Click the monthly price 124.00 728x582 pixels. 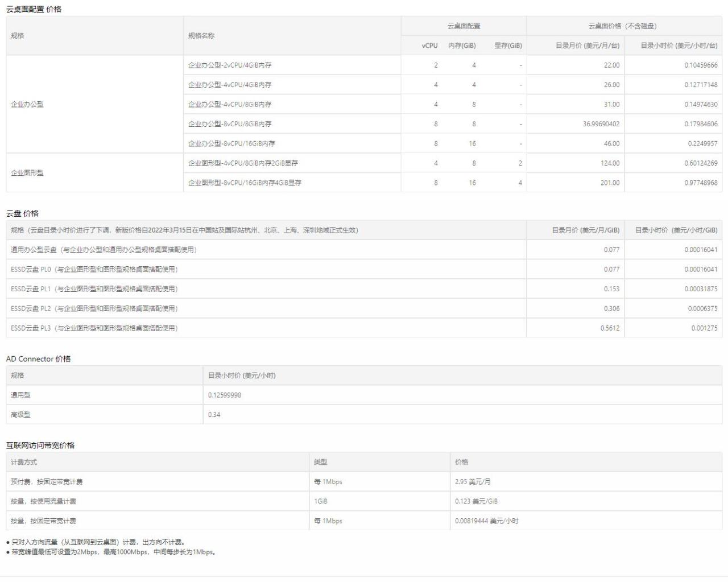click(610, 163)
